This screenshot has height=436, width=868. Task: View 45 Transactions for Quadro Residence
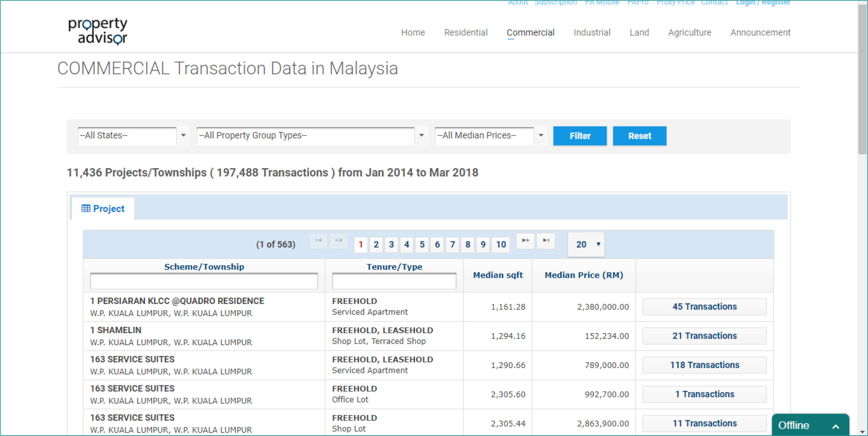point(704,307)
